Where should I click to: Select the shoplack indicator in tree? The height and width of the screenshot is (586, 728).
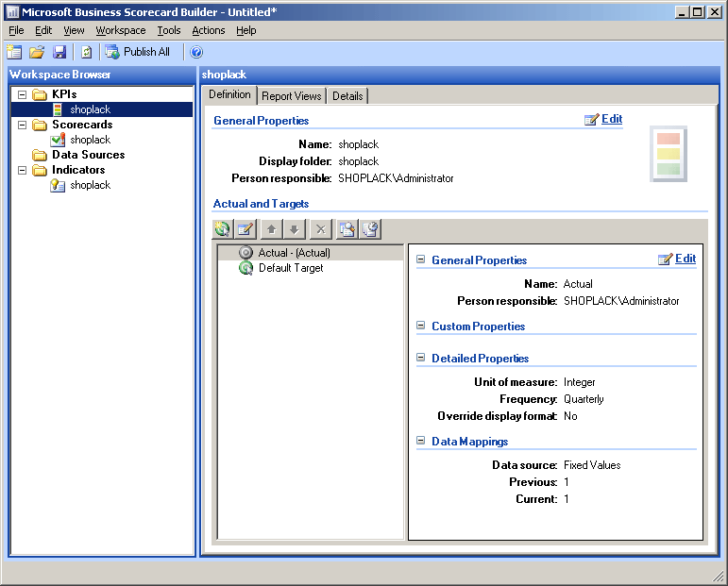pos(90,185)
